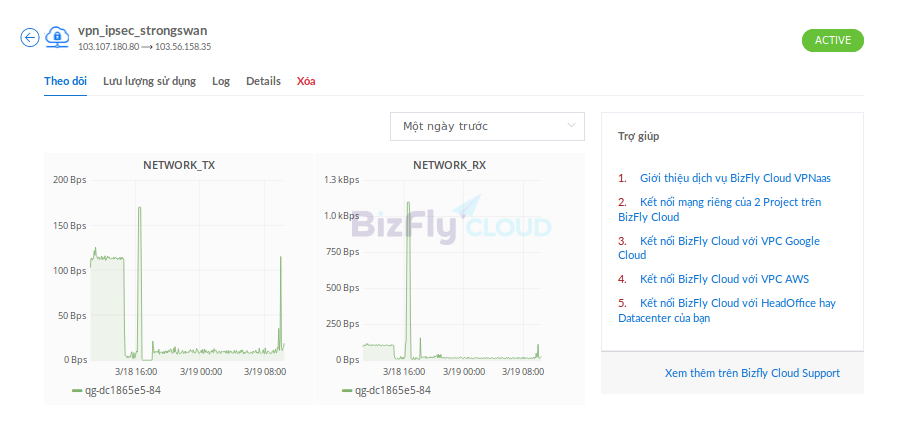
Task: Click the green legend swatch in NETWORK_TX
Action: [77, 391]
